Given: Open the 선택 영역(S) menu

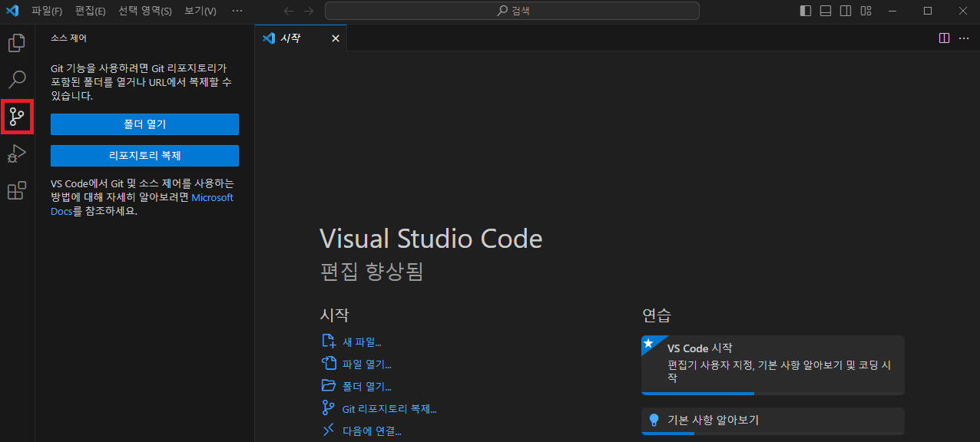Looking at the screenshot, I should [145, 11].
